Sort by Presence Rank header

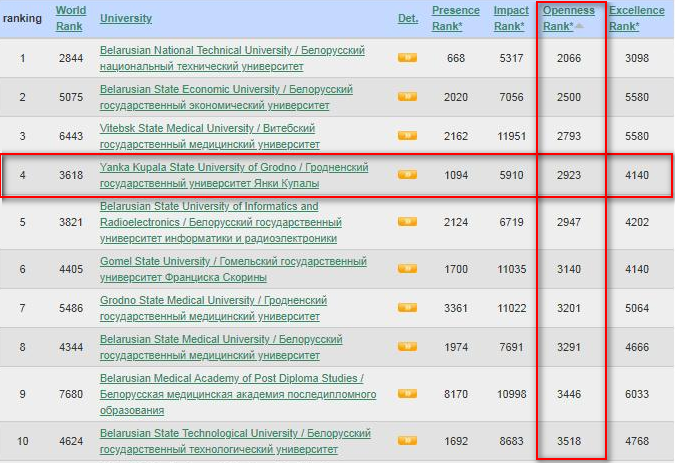click(x=455, y=18)
